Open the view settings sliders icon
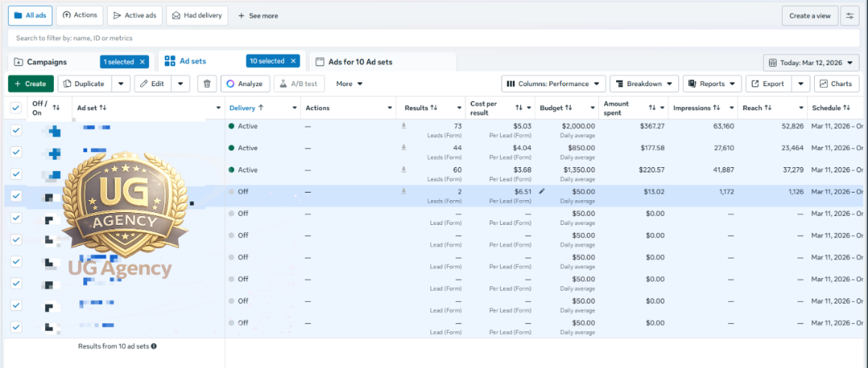 click(849, 16)
